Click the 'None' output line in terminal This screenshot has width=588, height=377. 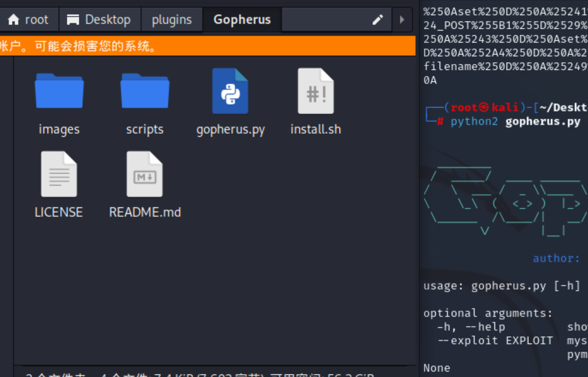click(437, 368)
